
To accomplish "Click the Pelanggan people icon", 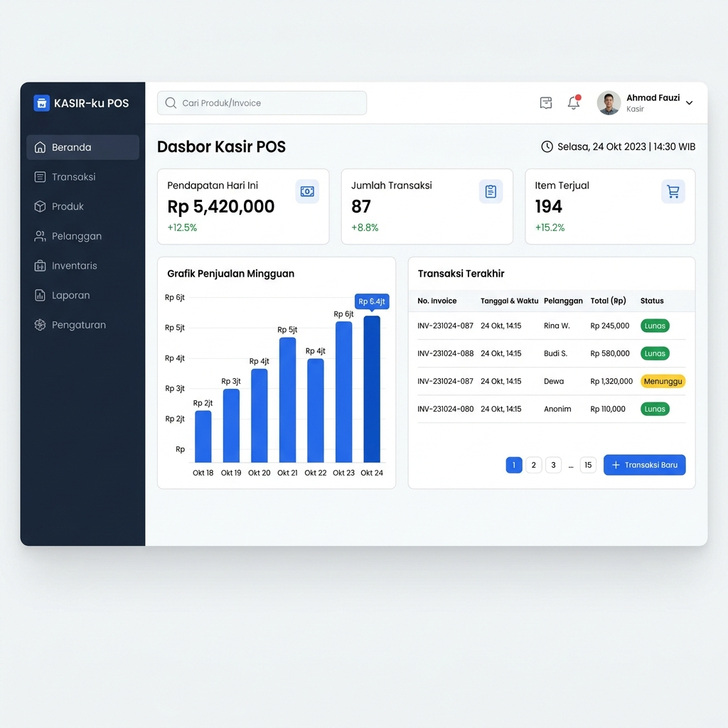I will point(40,236).
